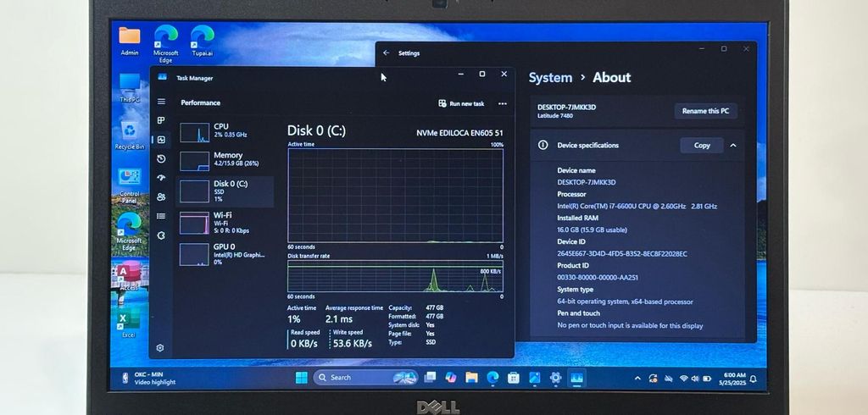Screen dimensions: 868x415
Task: Select the Wi-Fi performance item
Action: (x=225, y=222)
